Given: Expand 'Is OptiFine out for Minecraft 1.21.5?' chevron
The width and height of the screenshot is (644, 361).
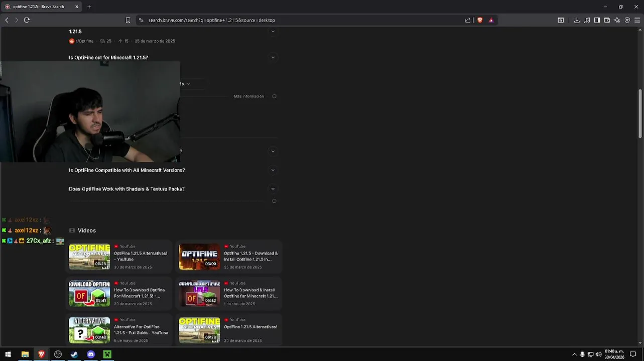Looking at the screenshot, I should [273, 57].
